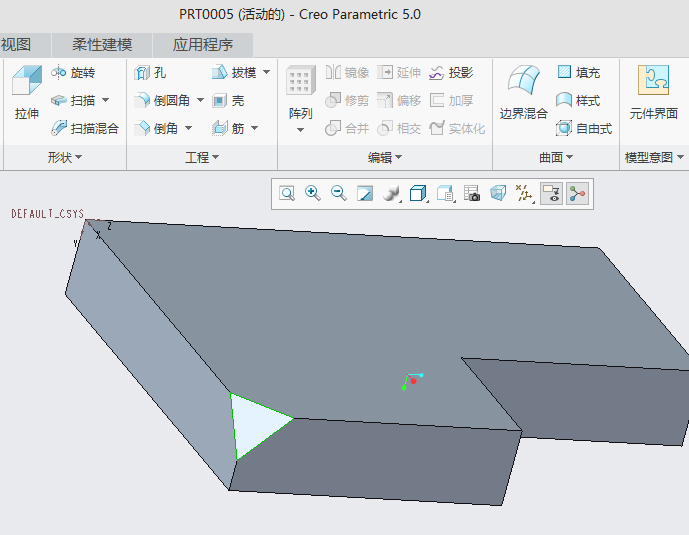Select the 壳 (Shell) tool
The height and width of the screenshot is (535, 689).
pyautogui.click(x=228, y=101)
